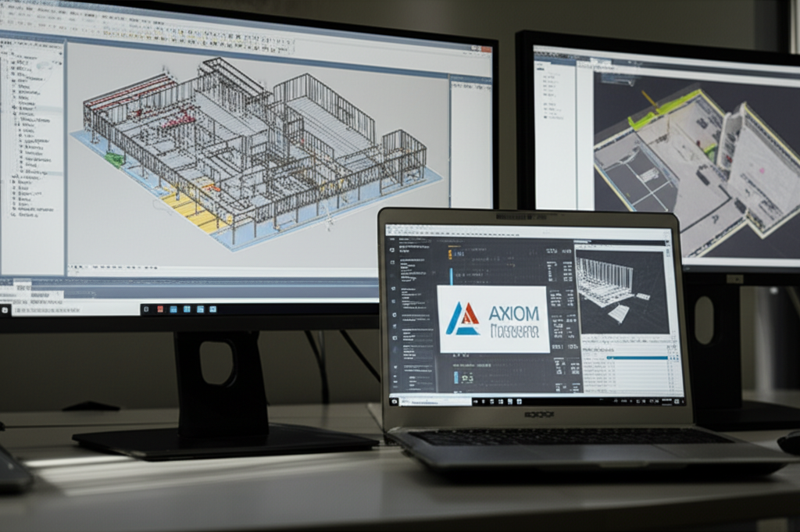Click the Windows Start button on the laptop taskbar
This screenshot has height=532, width=800.
point(395,400)
